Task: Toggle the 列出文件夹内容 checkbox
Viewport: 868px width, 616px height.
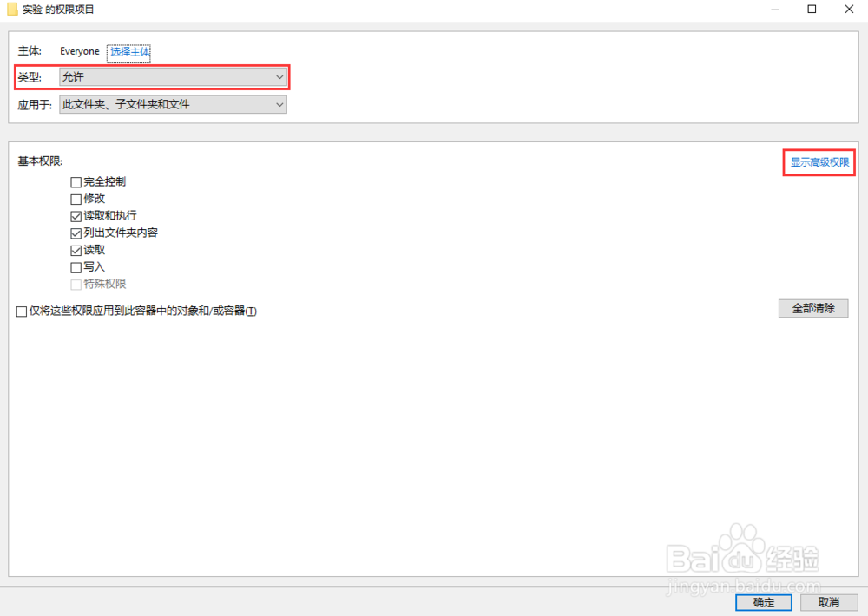Action: pyautogui.click(x=76, y=233)
